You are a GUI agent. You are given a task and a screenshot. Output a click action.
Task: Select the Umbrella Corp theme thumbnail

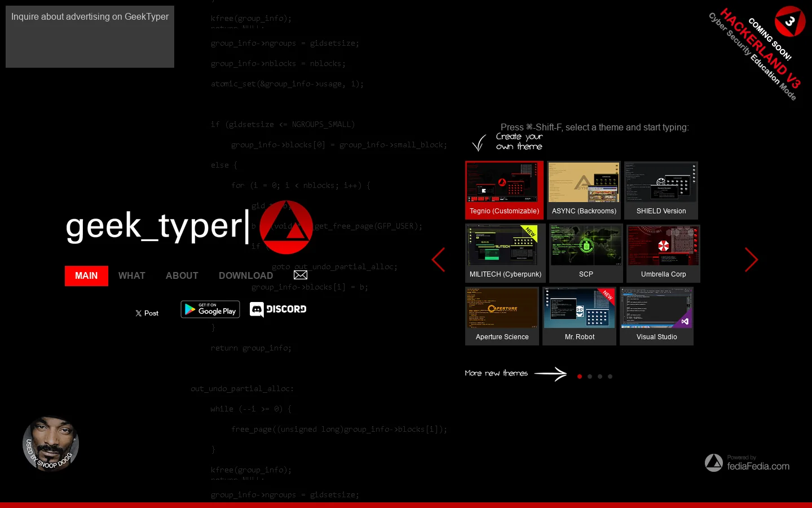click(663, 253)
